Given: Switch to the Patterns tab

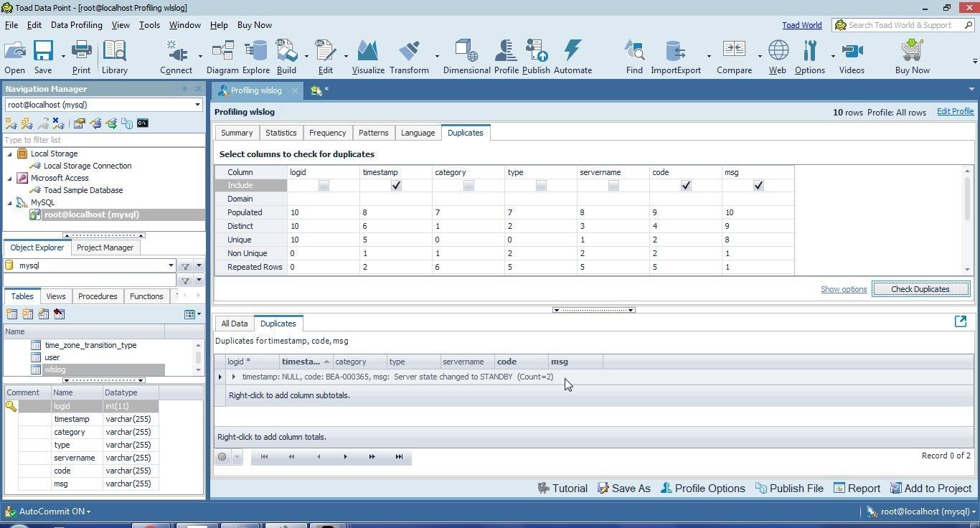Looking at the screenshot, I should [x=373, y=133].
